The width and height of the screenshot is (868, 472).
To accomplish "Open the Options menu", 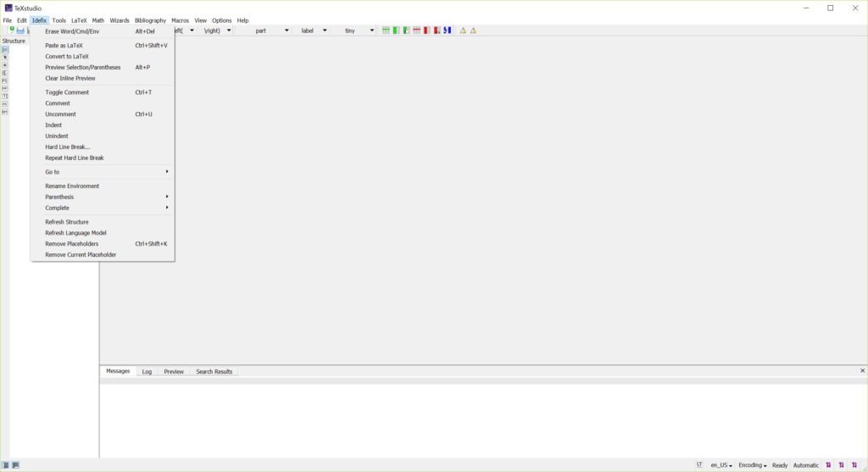I will pos(221,20).
